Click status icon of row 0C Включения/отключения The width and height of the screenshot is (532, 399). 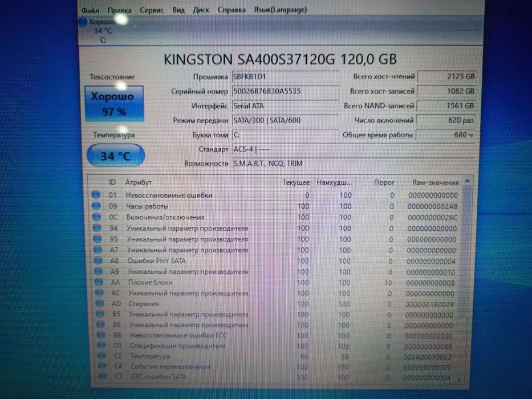(97, 217)
